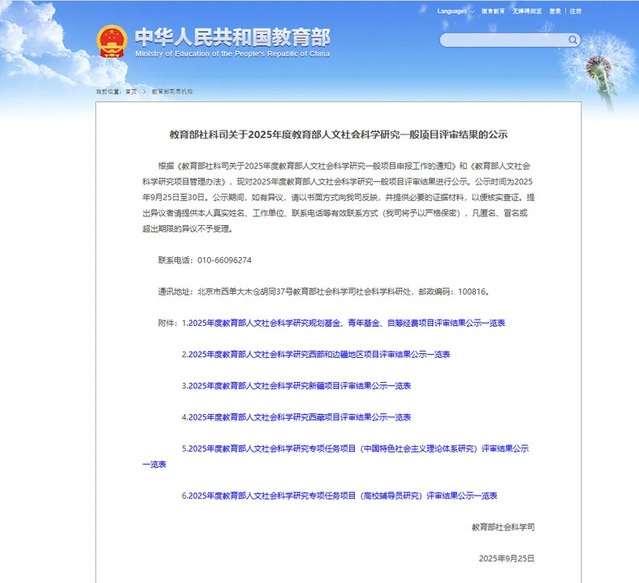Screen dimensions: 639x583
Task: Open attachment 4 西藏项目 results list
Action: 295,416
